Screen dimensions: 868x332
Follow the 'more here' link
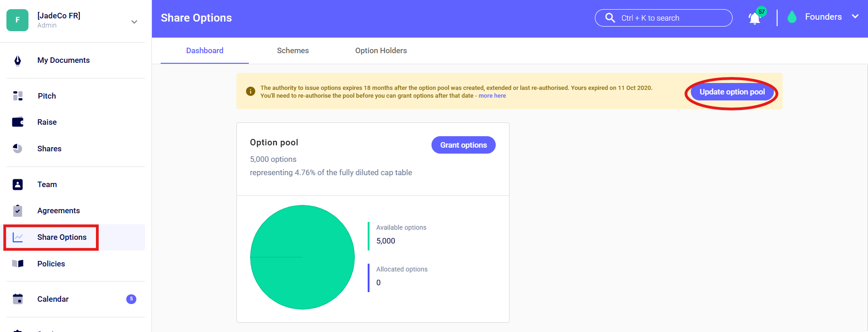492,96
